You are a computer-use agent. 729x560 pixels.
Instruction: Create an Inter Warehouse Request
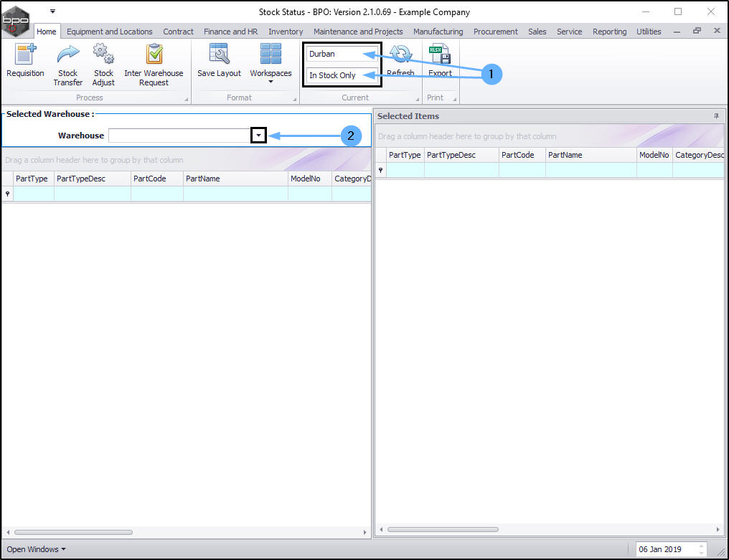click(154, 65)
